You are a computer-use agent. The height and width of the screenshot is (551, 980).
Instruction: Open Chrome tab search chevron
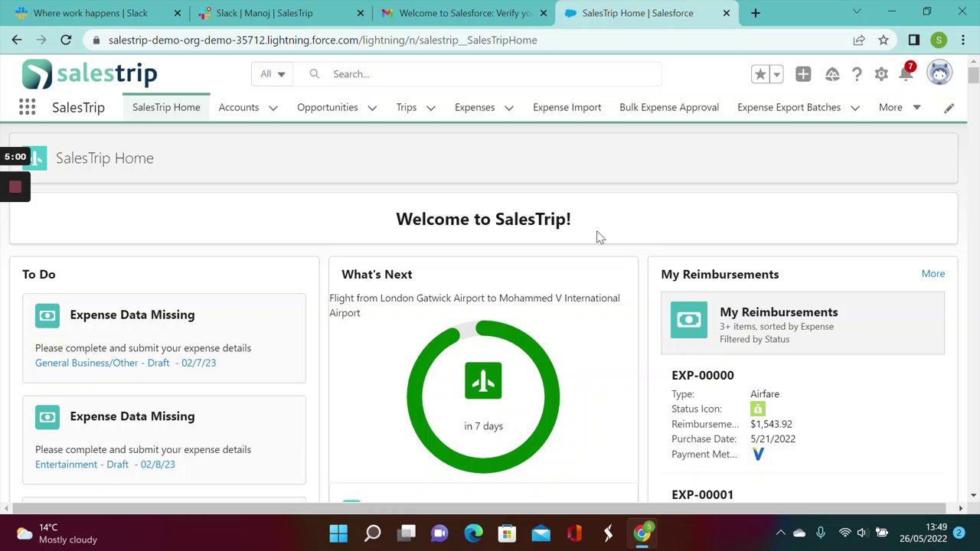tap(857, 11)
